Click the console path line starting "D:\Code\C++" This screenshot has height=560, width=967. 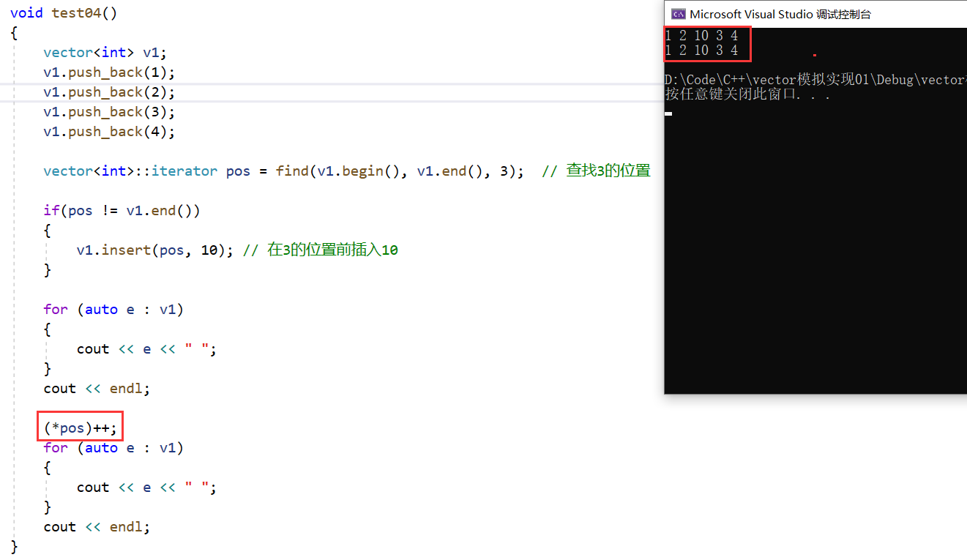tap(815, 79)
